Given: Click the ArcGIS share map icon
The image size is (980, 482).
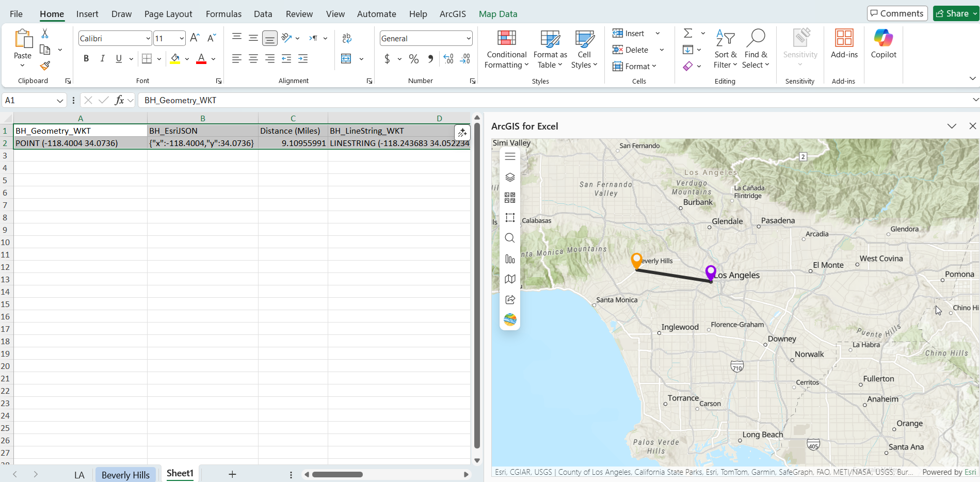Looking at the screenshot, I should point(510,299).
